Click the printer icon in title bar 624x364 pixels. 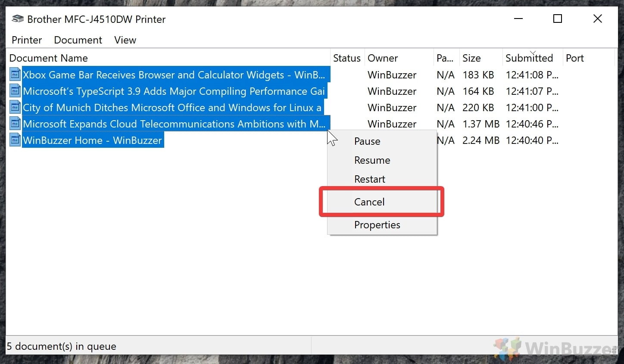[18, 19]
